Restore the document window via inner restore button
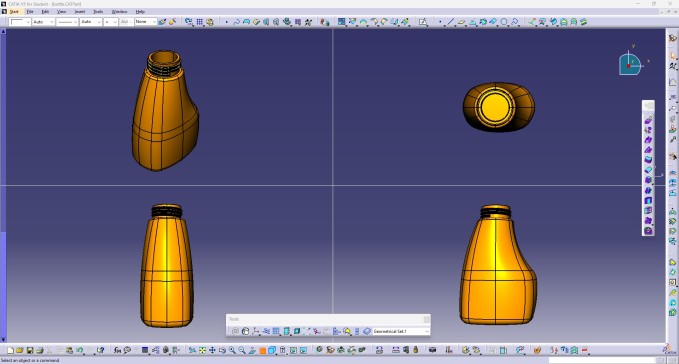The image size is (679, 364). [668, 12]
